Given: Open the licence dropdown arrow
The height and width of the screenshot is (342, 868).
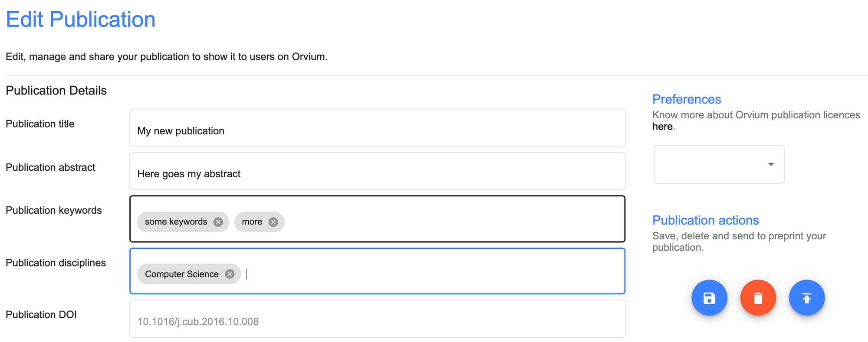Looking at the screenshot, I should 771,164.
